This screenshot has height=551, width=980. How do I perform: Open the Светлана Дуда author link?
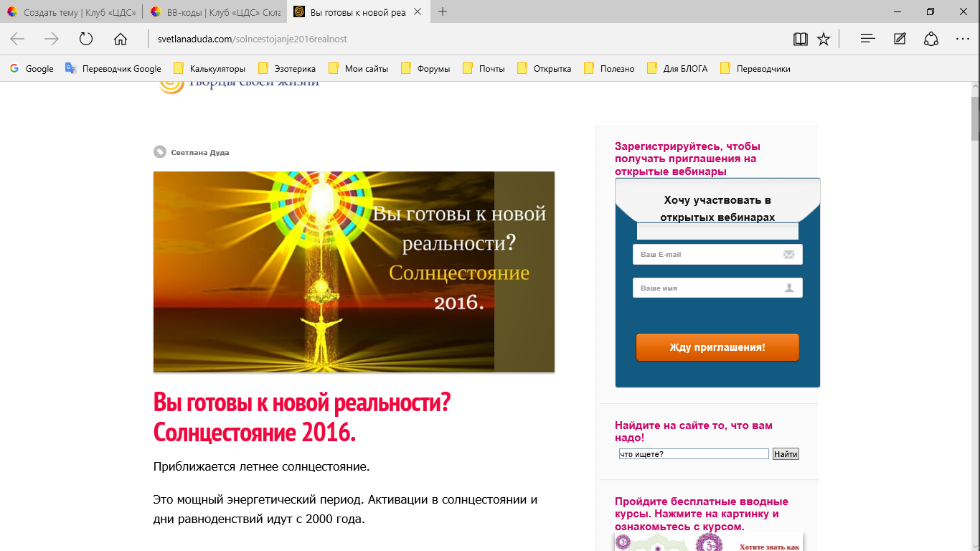[200, 152]
